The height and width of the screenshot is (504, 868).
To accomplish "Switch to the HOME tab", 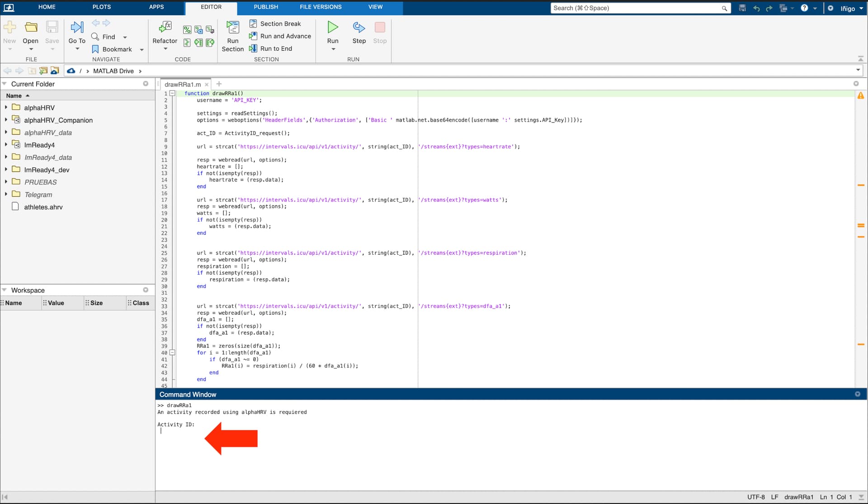I will [x=47, y=7].
